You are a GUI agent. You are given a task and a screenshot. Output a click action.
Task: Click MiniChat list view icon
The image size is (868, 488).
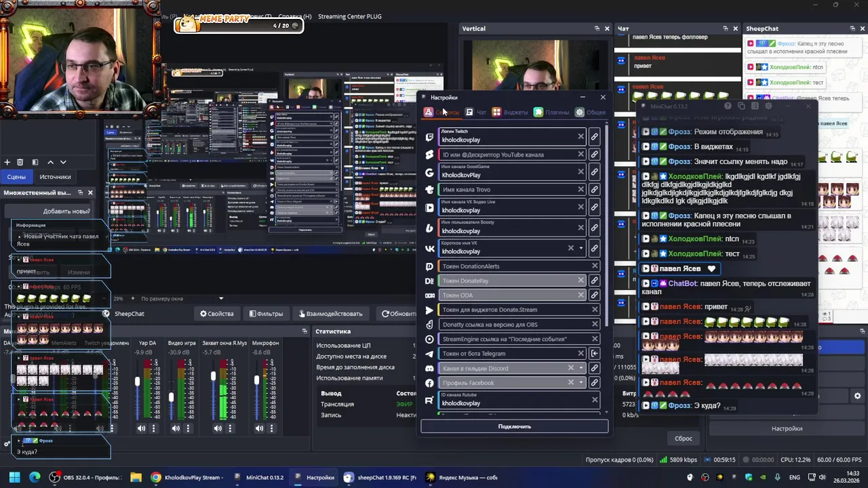click(755, 106)
